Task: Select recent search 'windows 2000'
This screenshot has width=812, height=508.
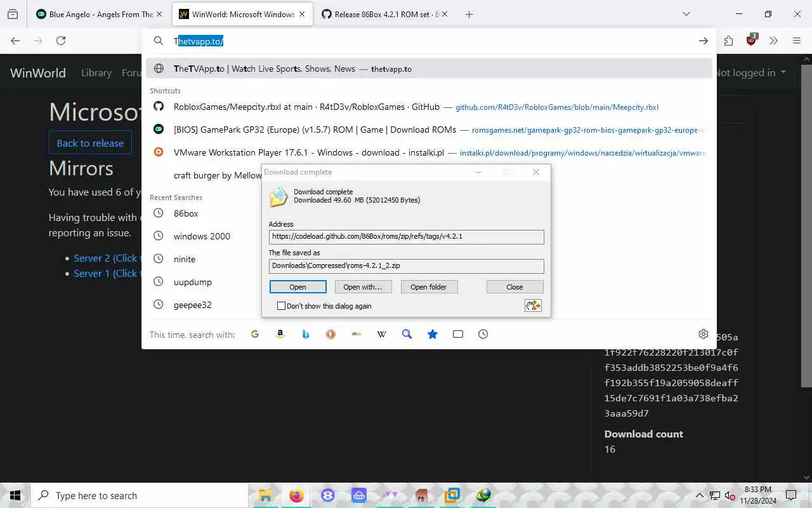Action: [x=202, y=236]
